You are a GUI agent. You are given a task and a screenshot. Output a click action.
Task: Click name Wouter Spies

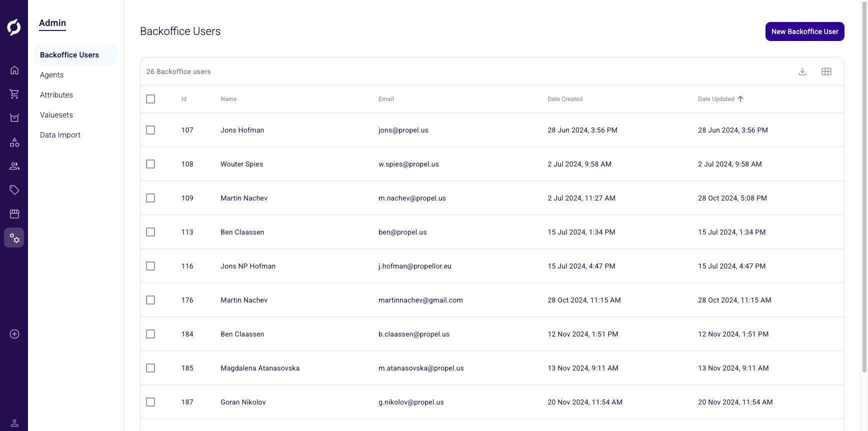(241, 164)
